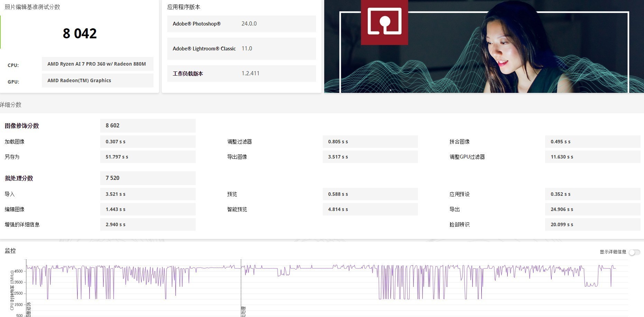
Task: Click the 导出 result 24.906 s
Action: tap(592, 209)
